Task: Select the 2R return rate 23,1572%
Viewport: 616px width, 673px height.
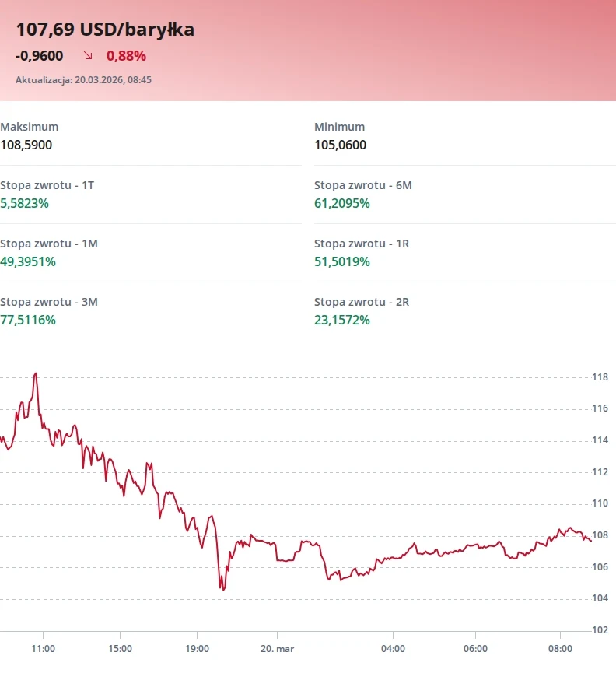Action: [341, 320]
